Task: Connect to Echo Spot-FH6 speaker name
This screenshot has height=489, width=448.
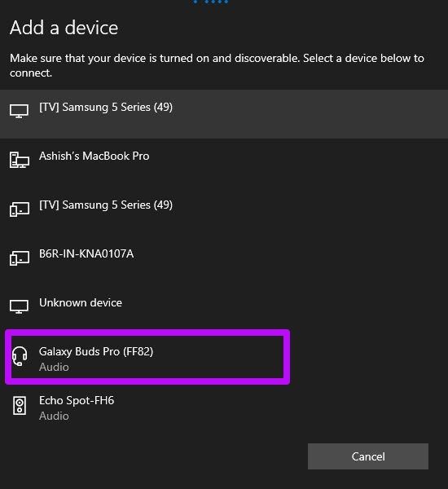Action: (77, 400)
